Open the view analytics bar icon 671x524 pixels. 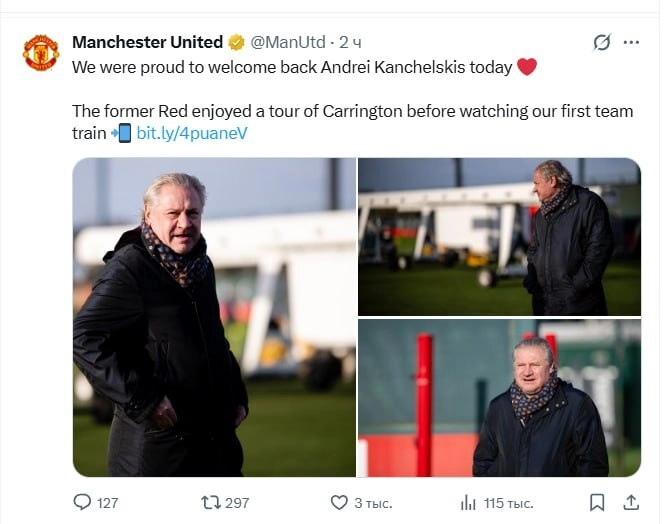coord(467,502)
